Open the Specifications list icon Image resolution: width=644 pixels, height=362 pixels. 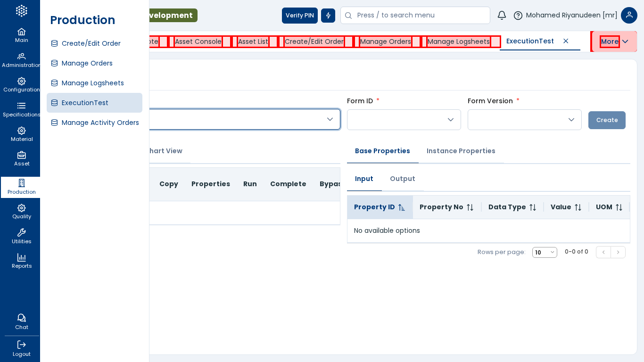click(x=21, y=106)
